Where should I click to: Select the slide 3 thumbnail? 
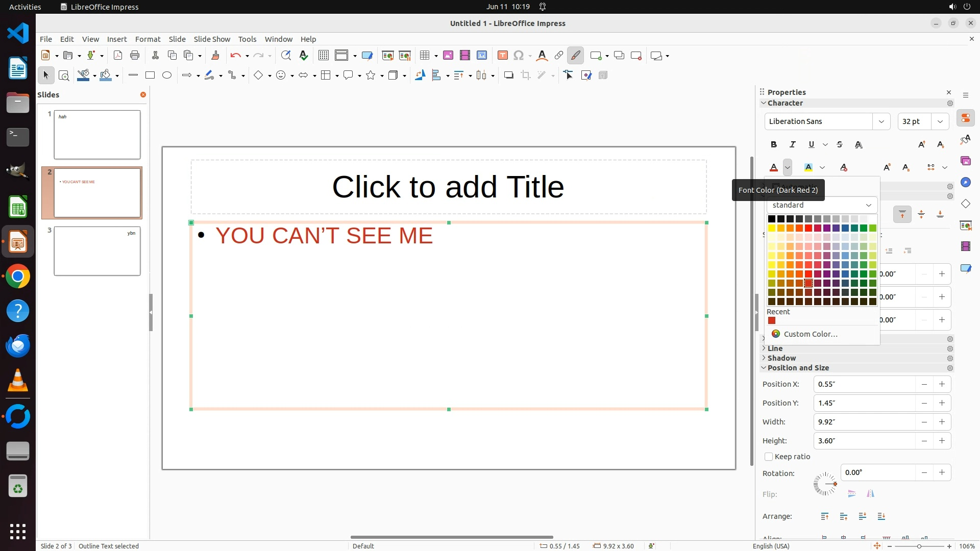pyautogui.click(x=97, y=252)
